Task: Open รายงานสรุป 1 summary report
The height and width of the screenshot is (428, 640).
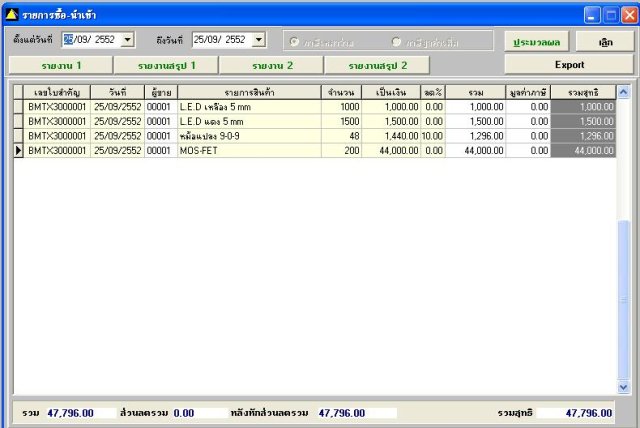Action: (x=166, y=65)
